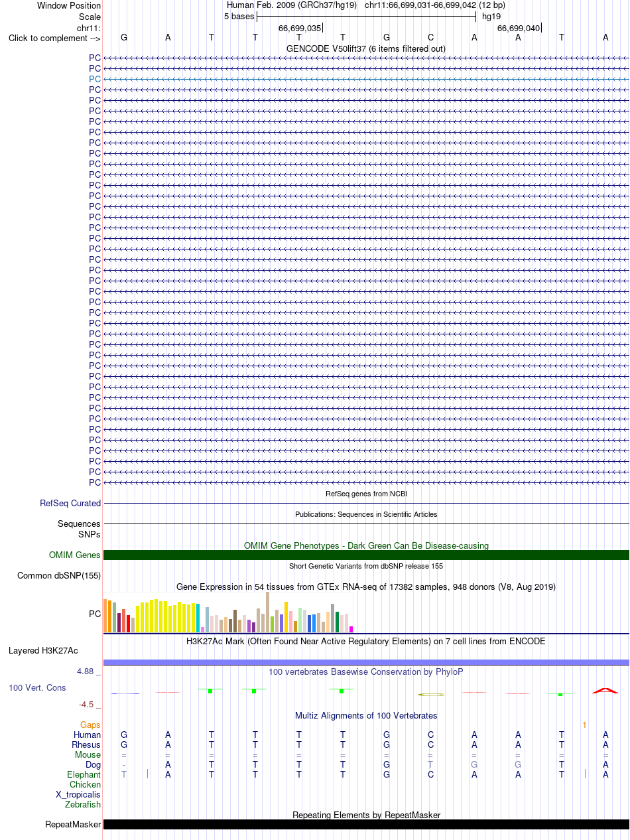Click the 'Human' species label

[88, 735]
